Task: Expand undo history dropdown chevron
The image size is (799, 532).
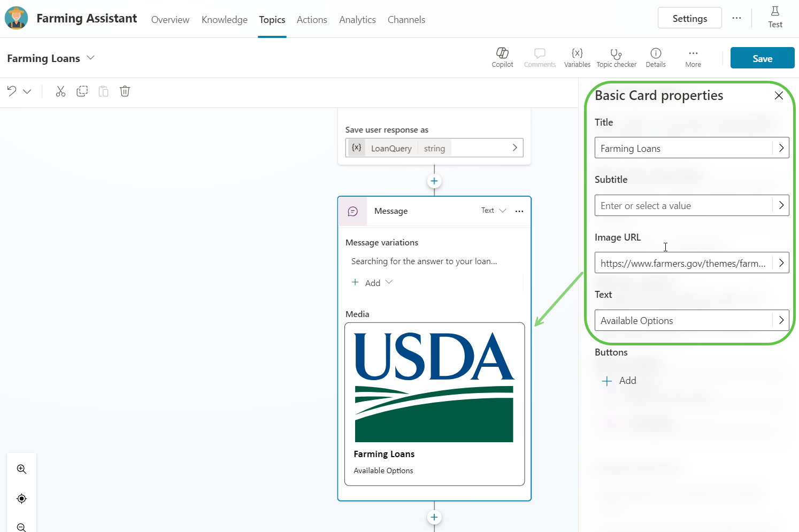Action: point(27,91)
